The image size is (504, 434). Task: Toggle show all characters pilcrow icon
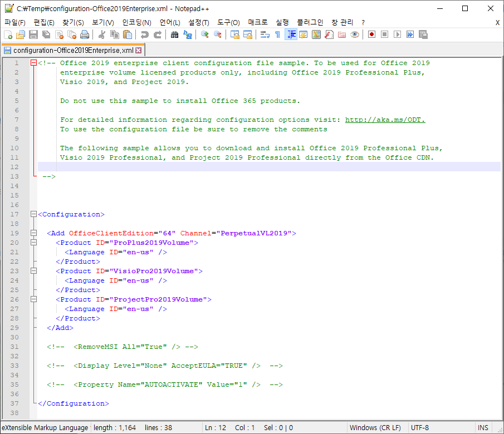(277, 34)
